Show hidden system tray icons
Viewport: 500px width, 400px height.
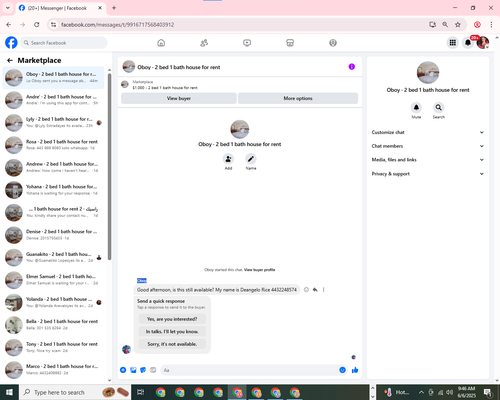tap(421, 392)
